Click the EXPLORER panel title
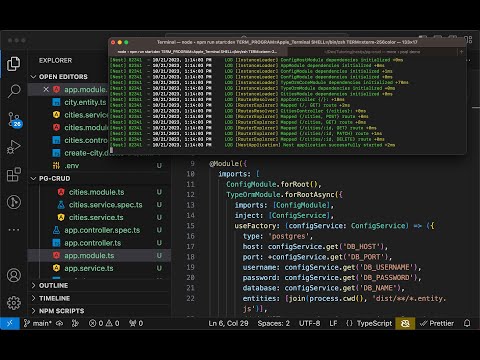The height and width of the screenshot is (360, 480). [55, 61]
